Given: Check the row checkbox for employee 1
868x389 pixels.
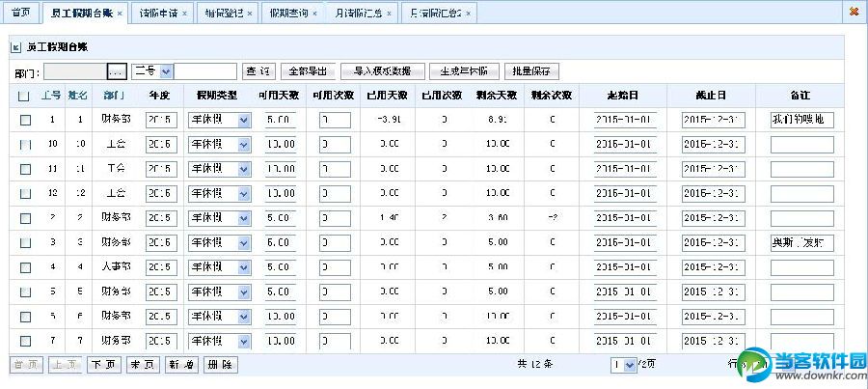Looking at the screenshot, I should (x=25, y=120).
